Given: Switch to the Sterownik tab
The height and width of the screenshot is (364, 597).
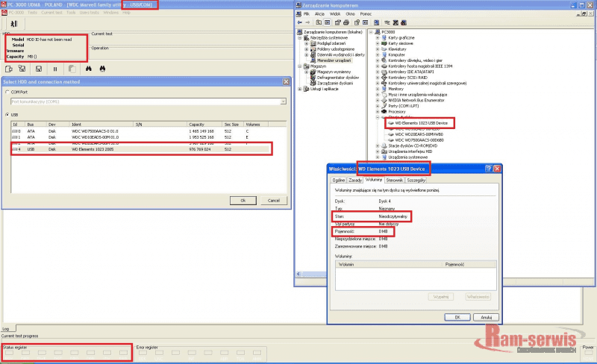Looking at the screenshot, I should 394,180.
